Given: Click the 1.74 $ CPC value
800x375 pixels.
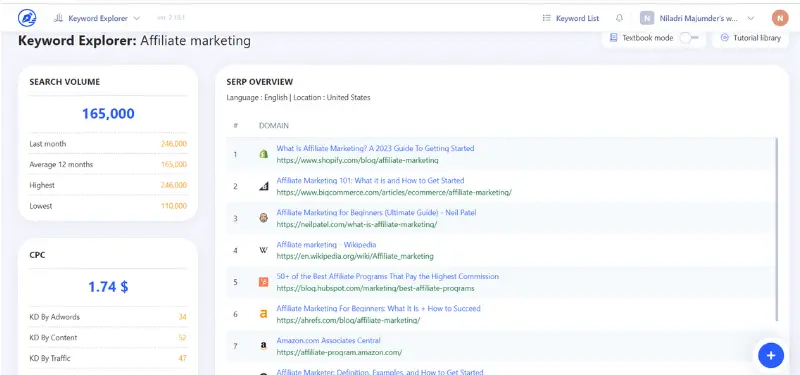Looking at the screenshot, I should [108, 287].
